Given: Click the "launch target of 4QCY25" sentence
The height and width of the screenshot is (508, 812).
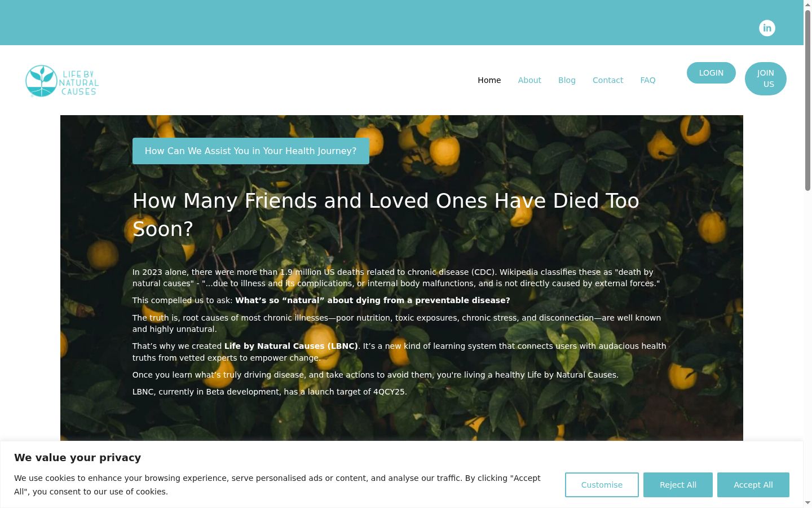Looking at the screenshot, I should (270, 392).
